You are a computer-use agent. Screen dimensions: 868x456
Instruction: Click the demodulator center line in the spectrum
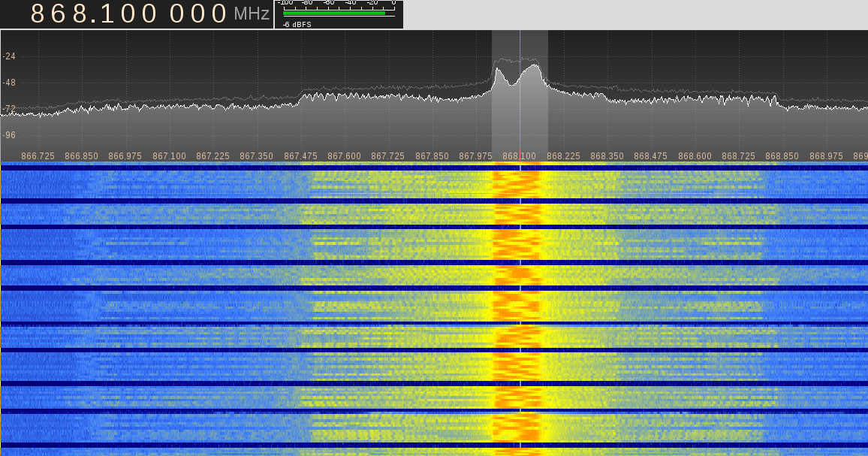pos(520,90)
